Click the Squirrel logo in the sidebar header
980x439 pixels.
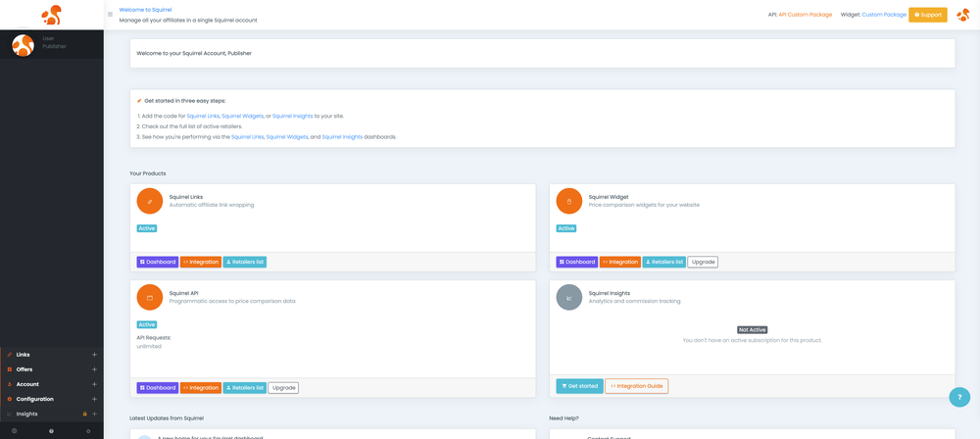coord(51,15)
